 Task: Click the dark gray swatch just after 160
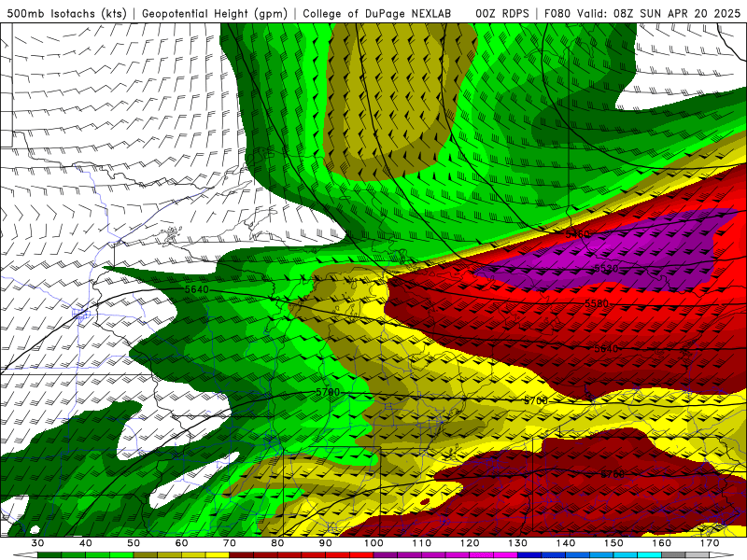673,555
